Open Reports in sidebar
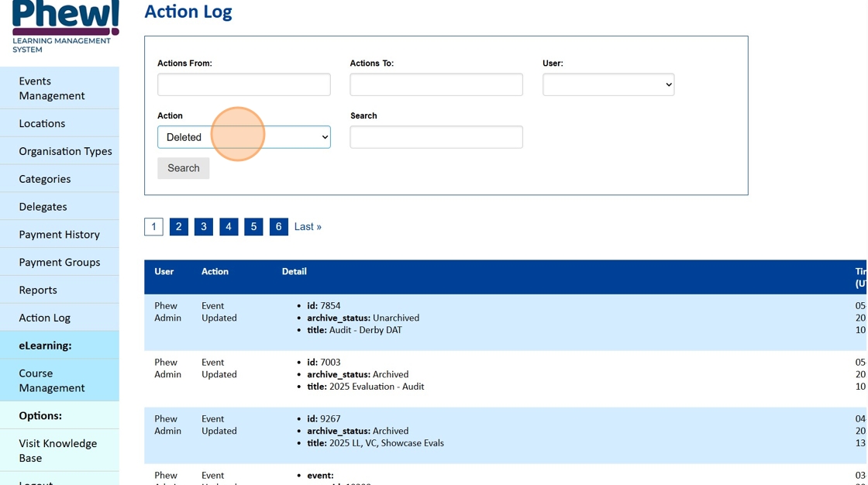The width and height of the screenshot is (868, 485). [x=59, y=289]
